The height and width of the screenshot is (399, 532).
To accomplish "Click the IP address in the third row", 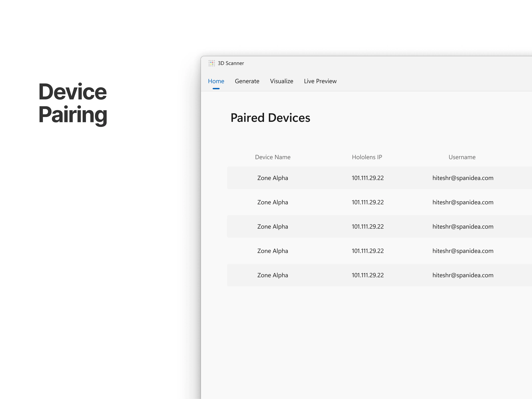I will pyautogui.click(x=367, y=227).
